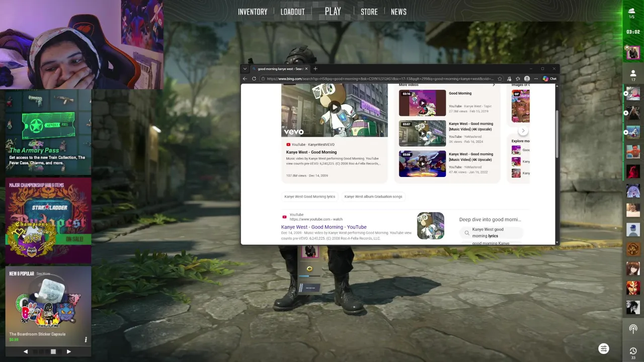Click your own pink profile avatar in sidebar
Image resolution: width=644 pixels, height=362 pixels.
pyautogui.click(x=633, y=52)
